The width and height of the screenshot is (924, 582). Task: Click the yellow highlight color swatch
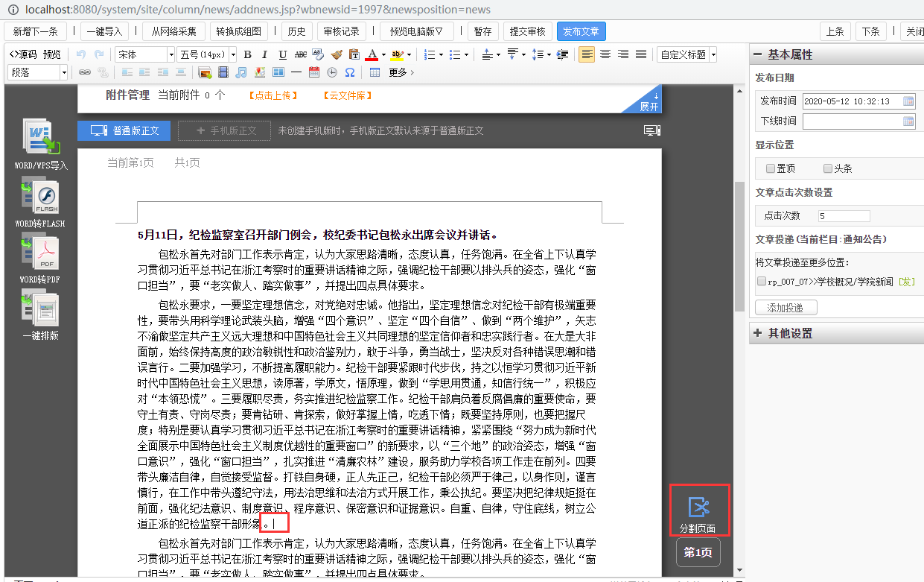398,54
